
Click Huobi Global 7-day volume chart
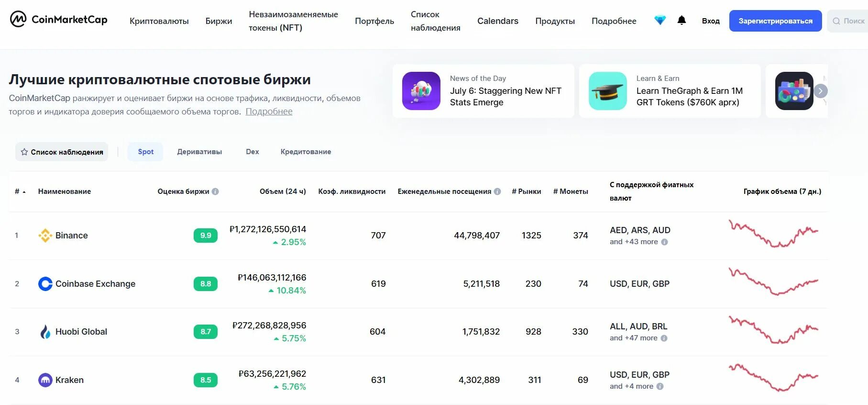point(773,329)
